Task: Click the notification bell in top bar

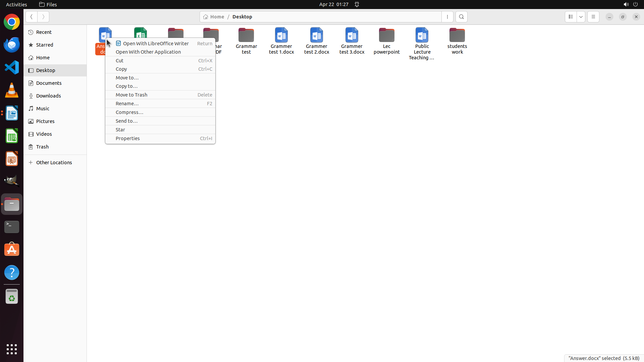Action: pyautogui.click(x=357, y=4)
